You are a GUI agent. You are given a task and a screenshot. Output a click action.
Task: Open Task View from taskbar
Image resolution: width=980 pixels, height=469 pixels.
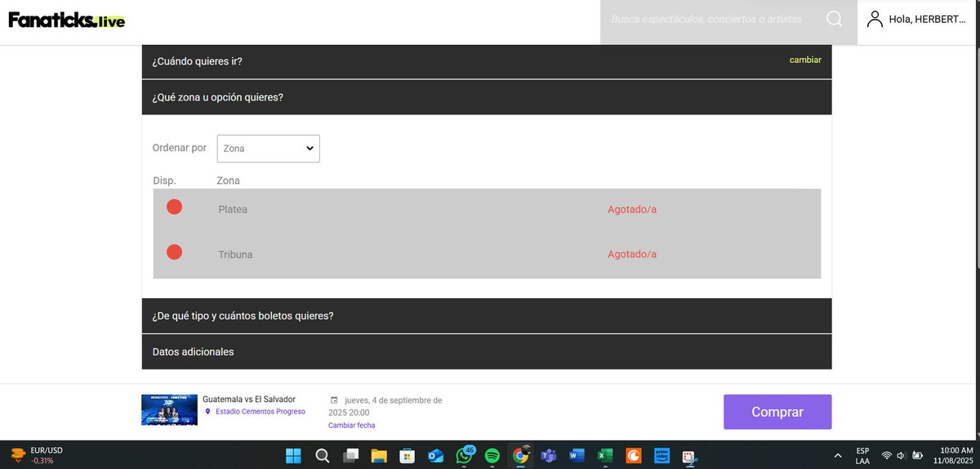pos(350,455)
